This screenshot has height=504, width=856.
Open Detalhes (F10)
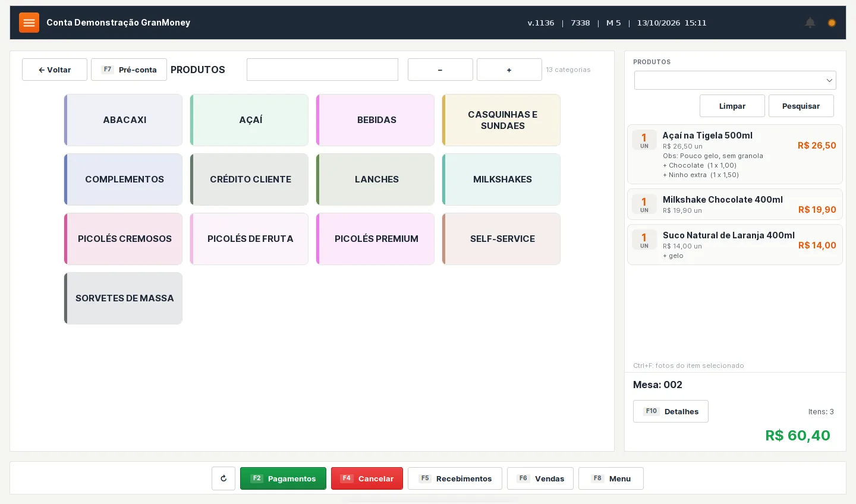click(x=671, y=411)
